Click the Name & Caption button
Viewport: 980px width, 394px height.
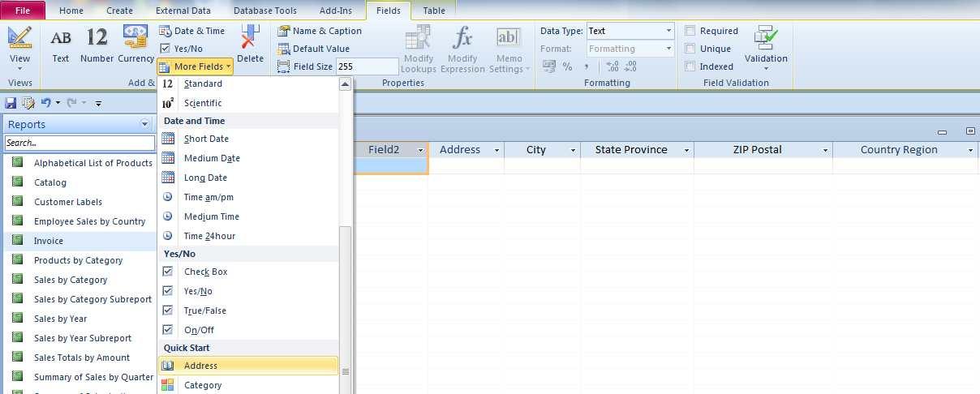(x=320, y=31)
